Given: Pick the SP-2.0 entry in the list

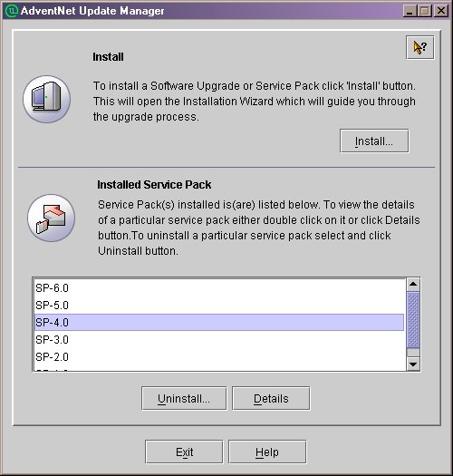Looking at the screenshot, I should [219, 357].
